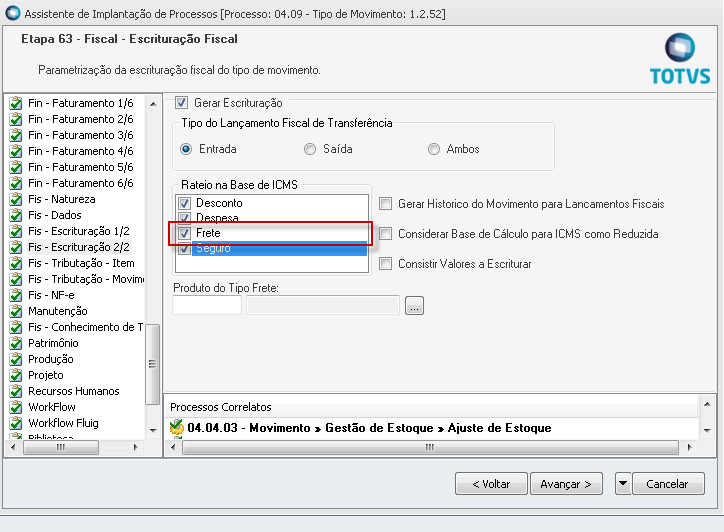This screenshot has height=532, width=724.
Task: Click the Processos Correlatos scroll-up arrow
Action: (x=707, y=404)
